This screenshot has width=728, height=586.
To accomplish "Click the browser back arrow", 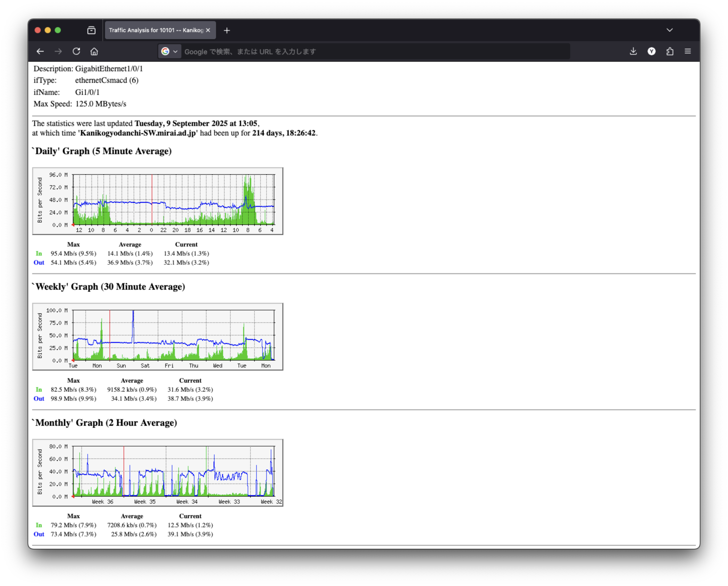I will coord(40,51).
